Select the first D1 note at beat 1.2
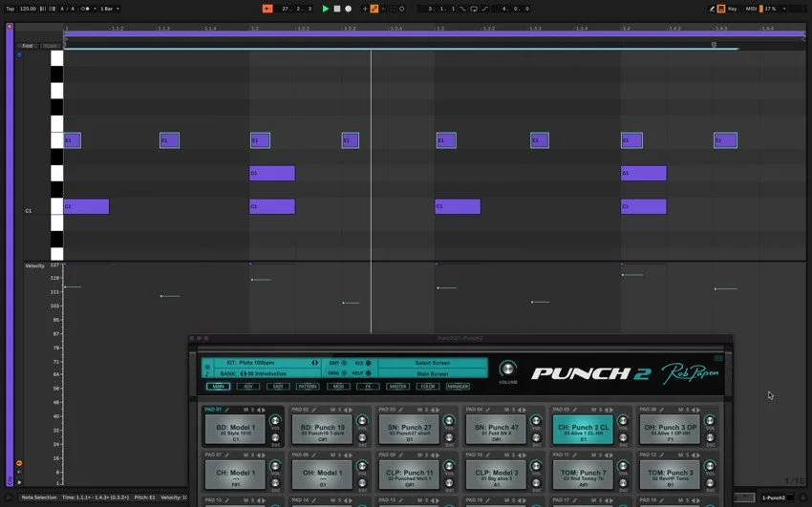Viewport: 812px width, 507px height. pos(272,174)
